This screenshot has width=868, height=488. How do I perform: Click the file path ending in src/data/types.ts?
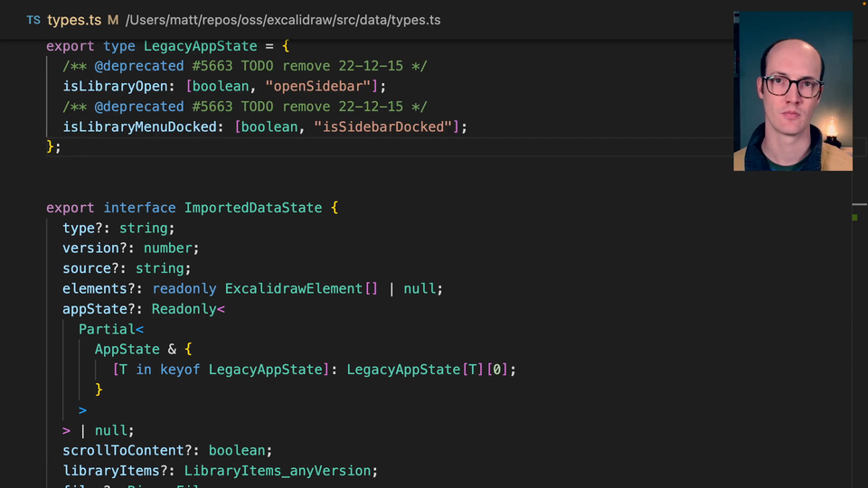[x=283, y=20]
